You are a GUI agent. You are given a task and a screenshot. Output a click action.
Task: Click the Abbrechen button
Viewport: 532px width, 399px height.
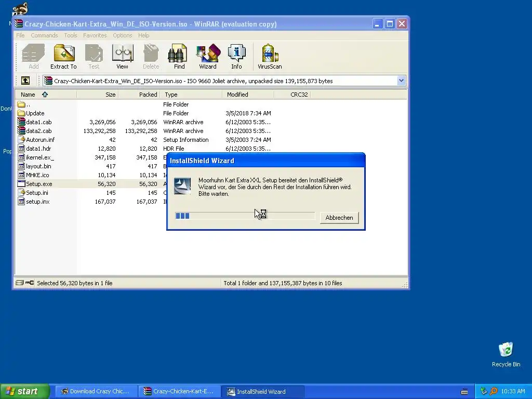[x=339, y=218]
